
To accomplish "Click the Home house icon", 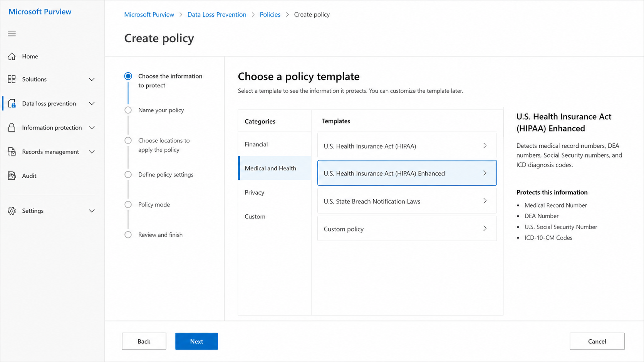I will [x=12, y=56].
